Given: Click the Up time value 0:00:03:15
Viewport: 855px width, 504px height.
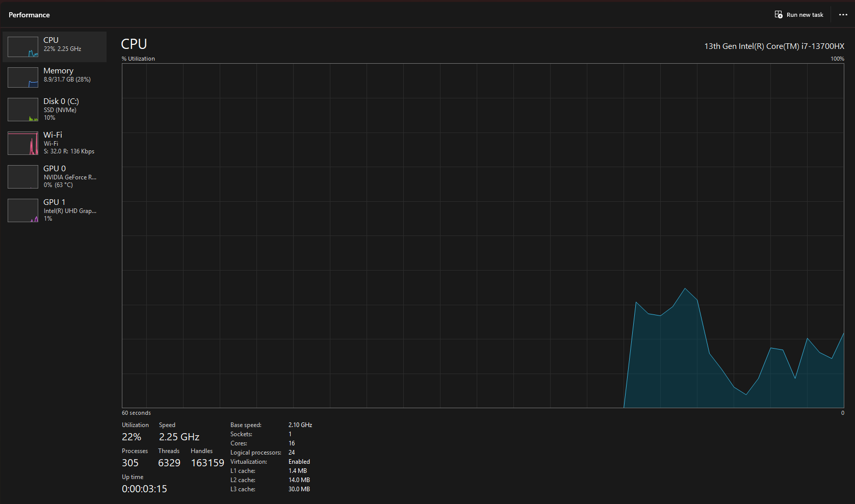Looking at the screenshot, I should (144, 489).
